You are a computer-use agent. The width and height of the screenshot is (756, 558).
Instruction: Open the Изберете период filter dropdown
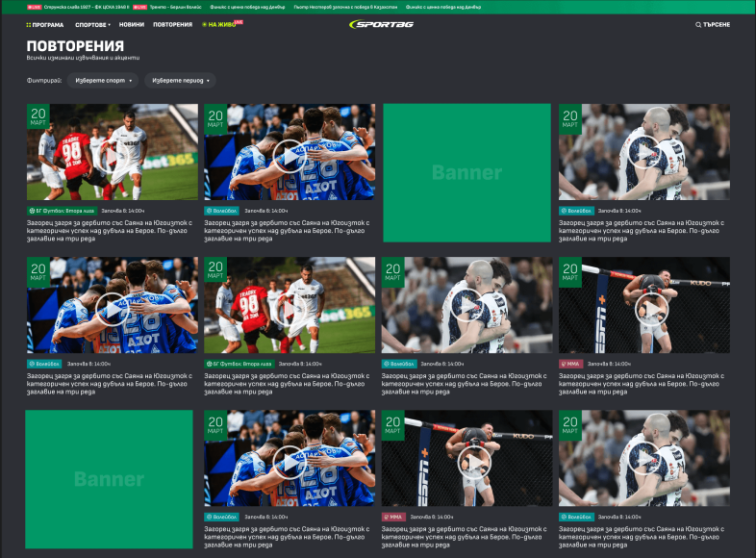180,81
